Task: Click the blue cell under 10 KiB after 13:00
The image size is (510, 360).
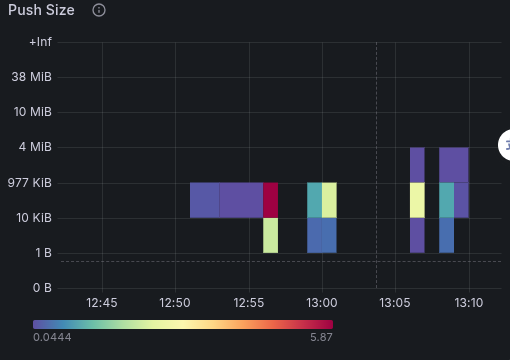Action: [329, 235]
